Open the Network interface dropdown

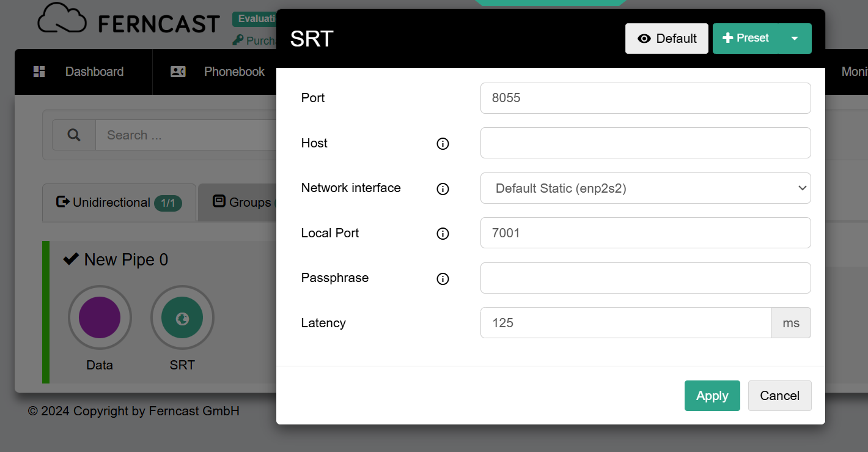[645, 188]
